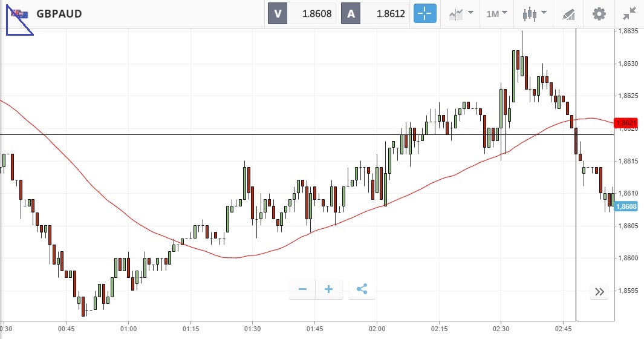This screenshot has height=339, width=644.
Task: Click the 02:00 time axis label
Action: (x=376, y=329)
